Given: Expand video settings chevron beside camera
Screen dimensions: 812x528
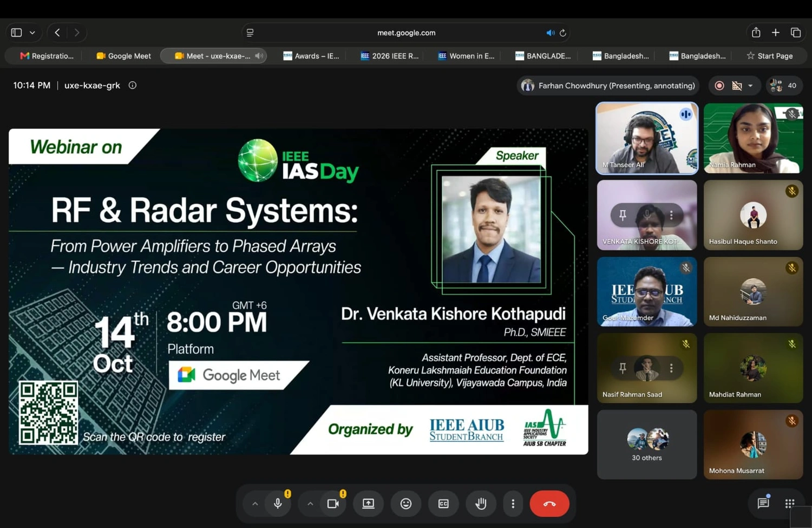Looking at the screenshot, I should click(x=310, y=504).
